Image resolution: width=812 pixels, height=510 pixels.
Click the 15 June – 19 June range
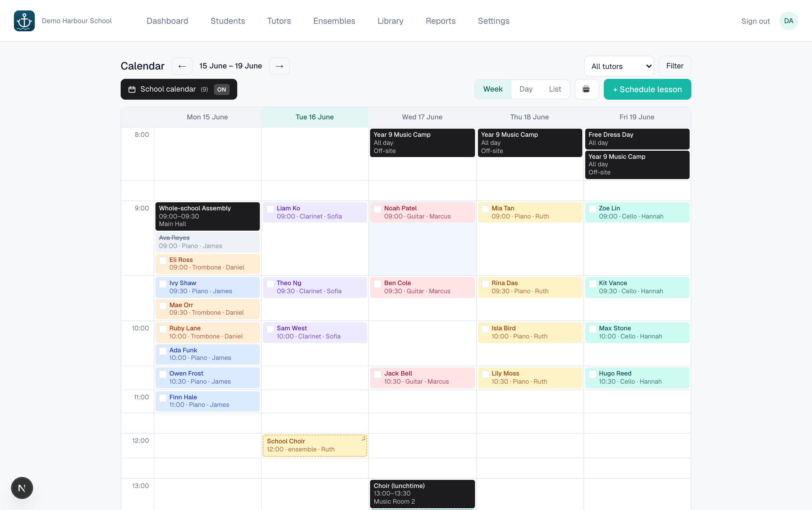[x=231, y=66]
